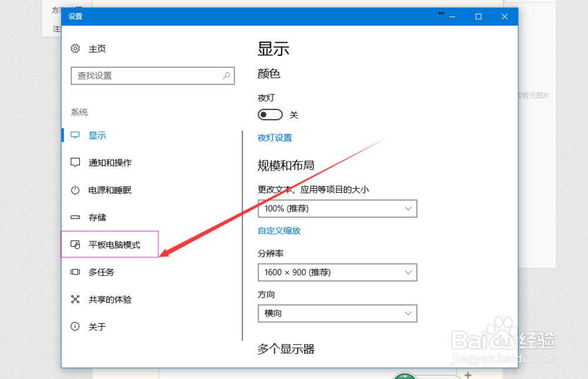Screen dimensions: 588x379
Task: Switch to 平板电脑模式 settings page
Action: pos(113,244)
